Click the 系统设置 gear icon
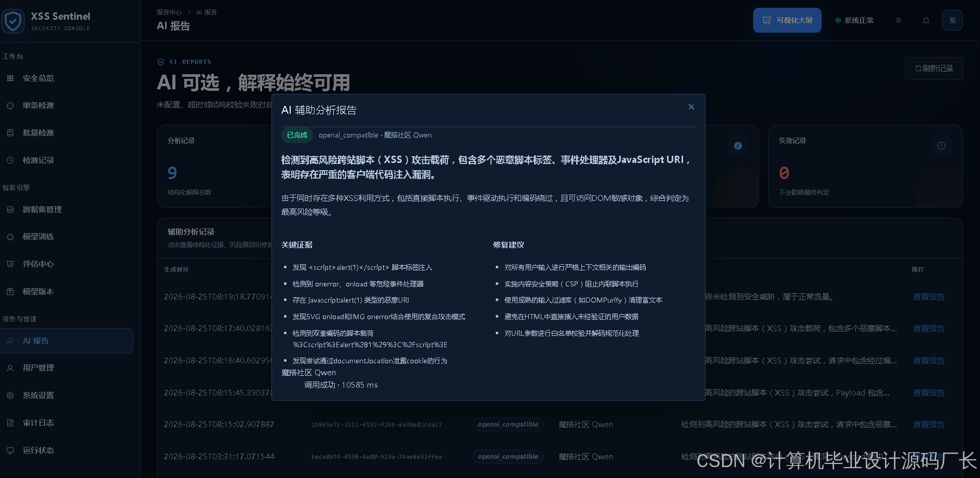 pos(10,395)
